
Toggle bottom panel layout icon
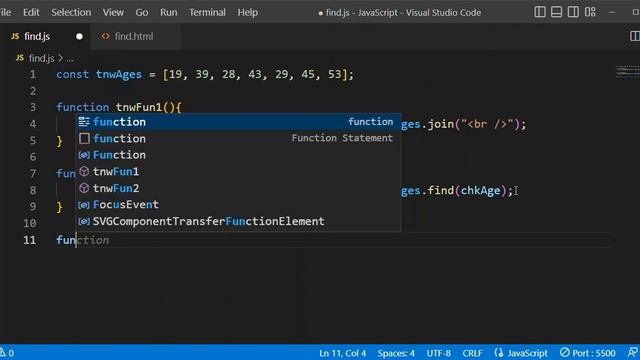click(556, 12)
